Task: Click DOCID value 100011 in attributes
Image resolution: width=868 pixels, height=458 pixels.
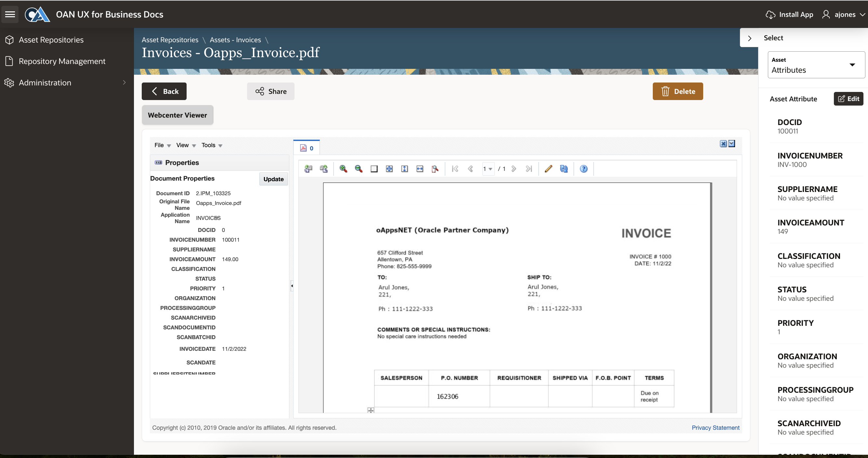Action: point(787,131)
